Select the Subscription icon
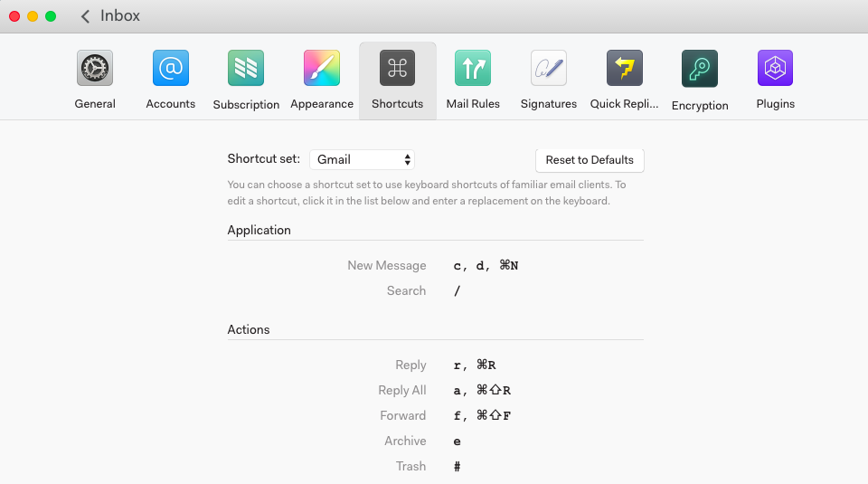 point(246,69)
